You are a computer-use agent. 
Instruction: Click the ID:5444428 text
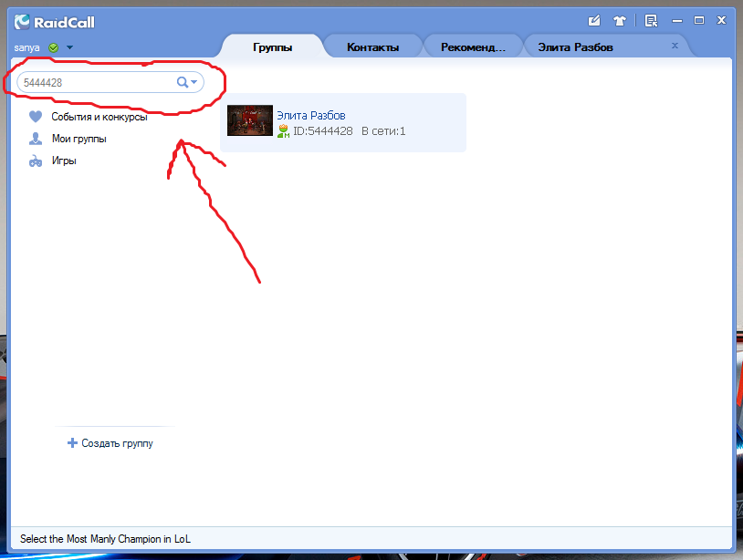(323, 131)
